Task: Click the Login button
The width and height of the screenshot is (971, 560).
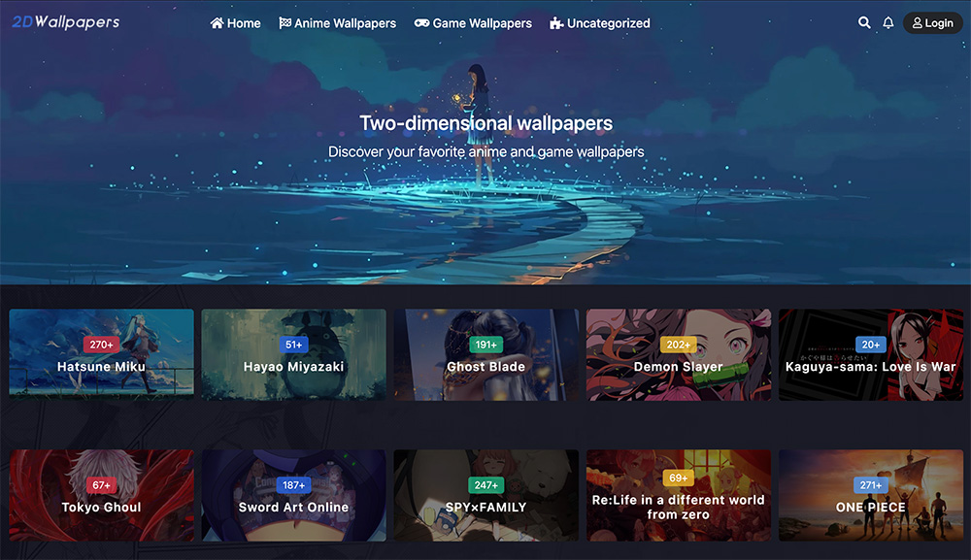Action: [932, 23]
